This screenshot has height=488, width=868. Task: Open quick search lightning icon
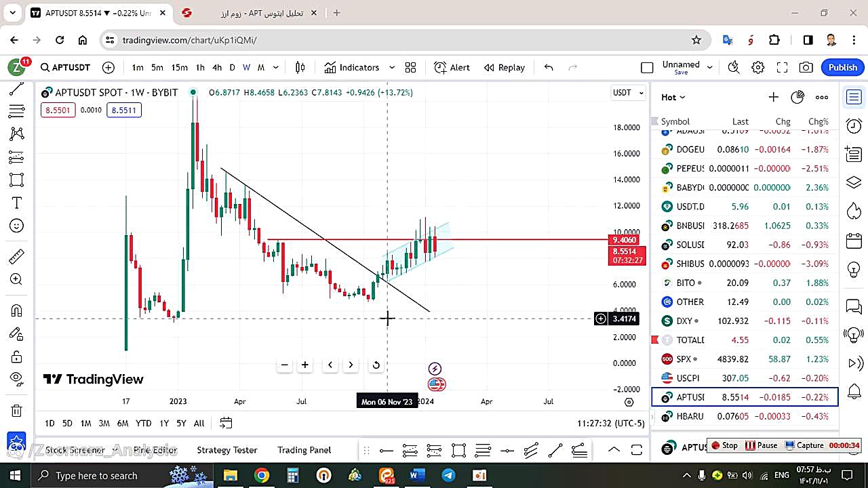tap(734, 67)
